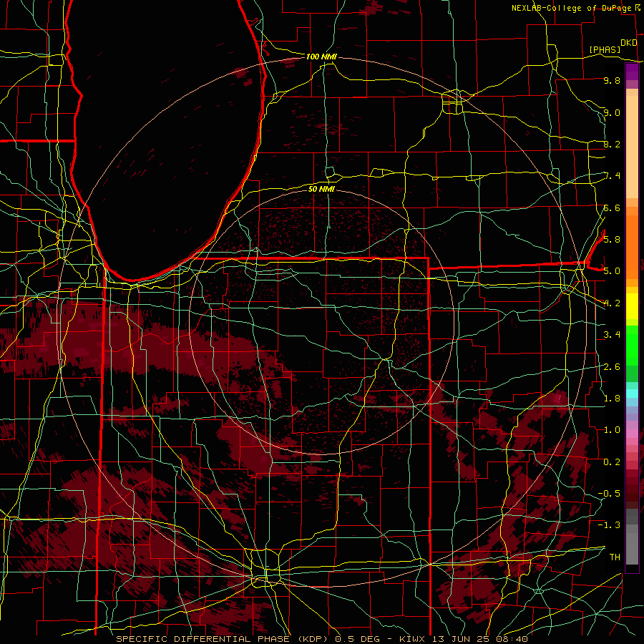Click the 1.0 legend value

[612, 429]
